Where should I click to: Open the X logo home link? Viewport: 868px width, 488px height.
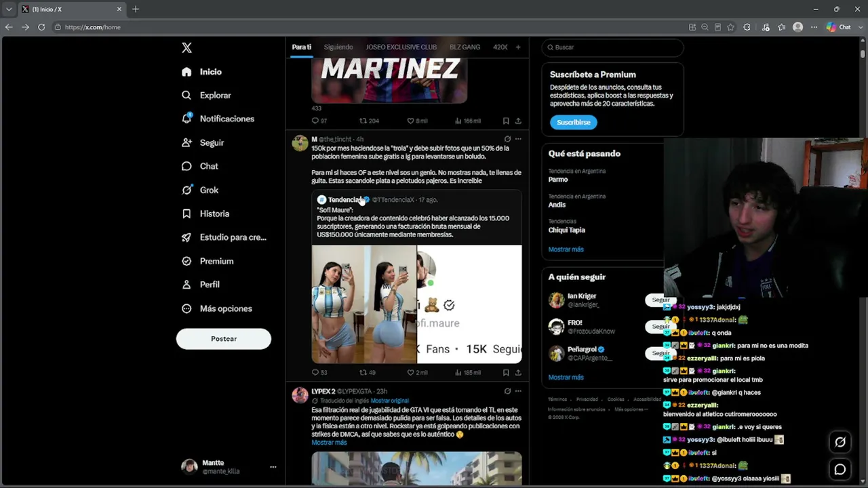[186, 47]
